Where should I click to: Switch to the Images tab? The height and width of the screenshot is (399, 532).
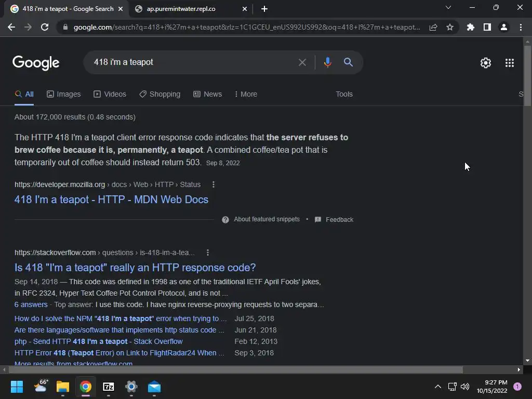[64, 95]
